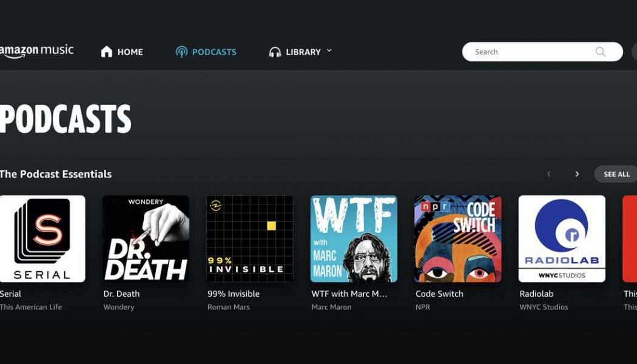Expand the Library dropdown chevron
Image resolution: width=637 pixels, height=364 pixels.
(x=329, y=51)
